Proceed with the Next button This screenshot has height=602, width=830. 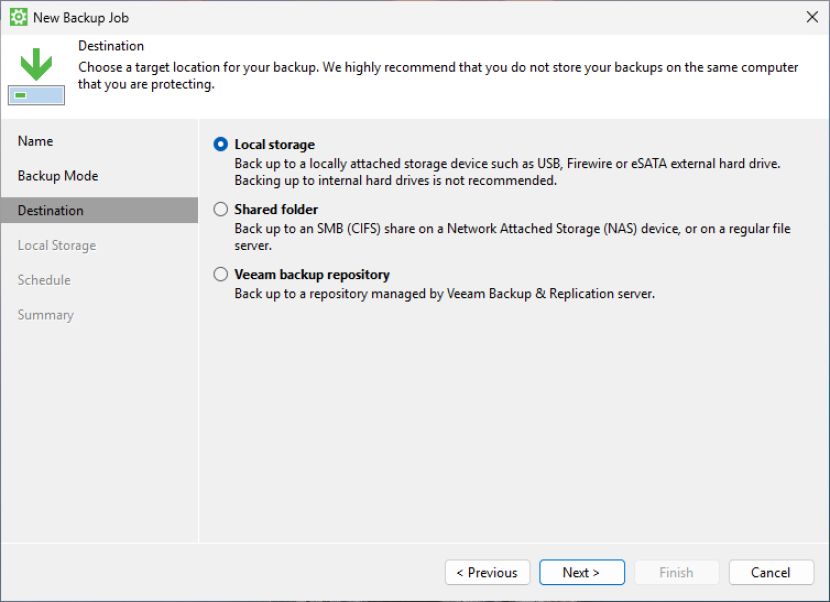[582, 572]
